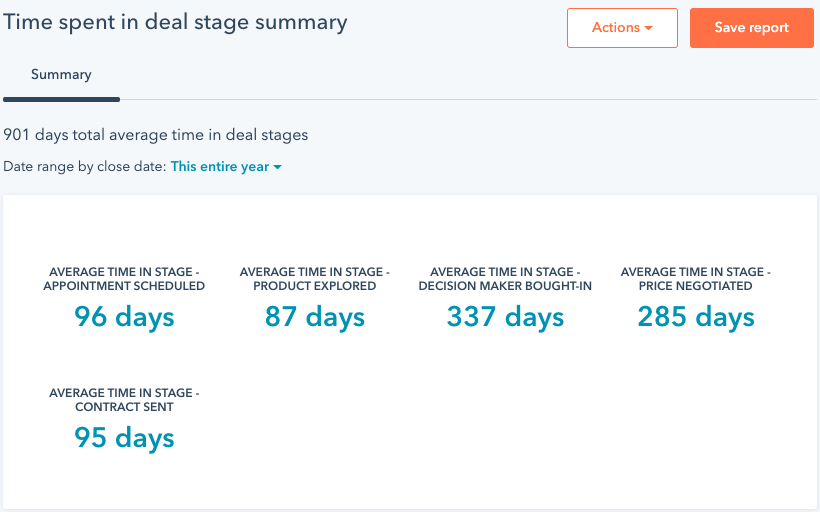This screenshot has width=820, height=512.
Task: Click the 285 days metric value
Action: (695, 317)
